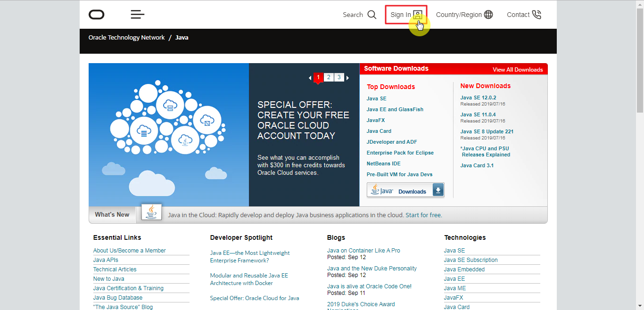
Task: Click the cloud graphic banner image
Action: [x=169, y=135]
